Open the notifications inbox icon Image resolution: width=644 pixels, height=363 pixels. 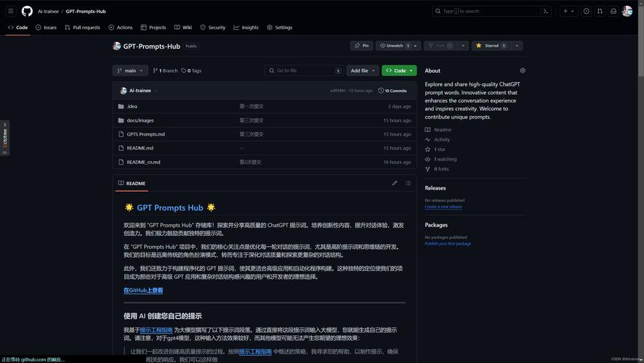pyautogui.click(x=613, y=11)
